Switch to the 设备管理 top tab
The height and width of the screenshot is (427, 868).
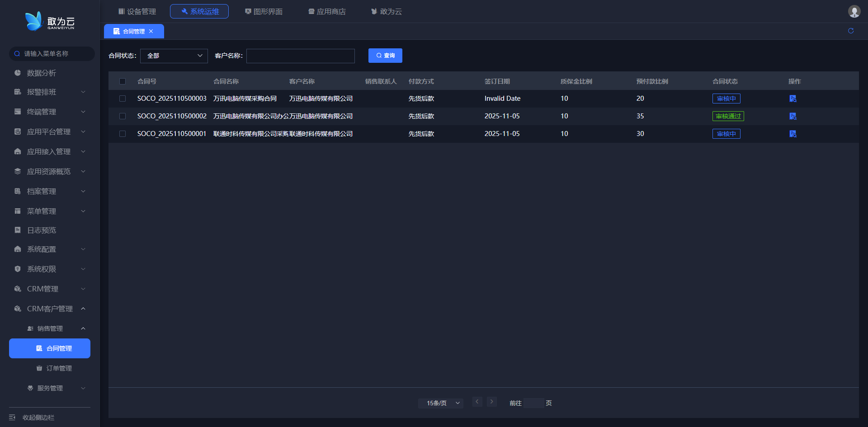pos(137,11)
